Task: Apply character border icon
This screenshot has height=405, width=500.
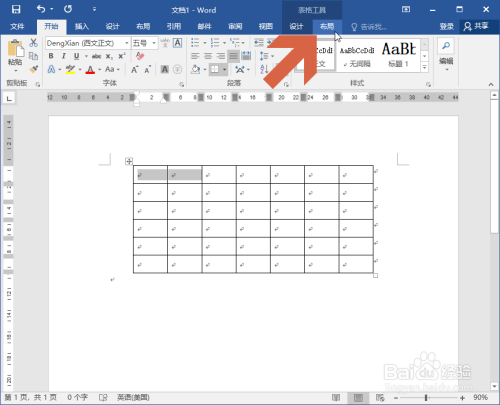Action: [178, 43]
